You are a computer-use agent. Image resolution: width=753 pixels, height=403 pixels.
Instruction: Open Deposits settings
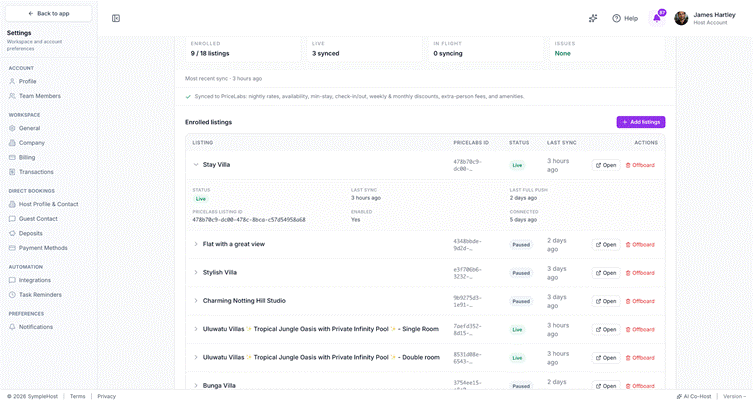(x=31, y=233)
